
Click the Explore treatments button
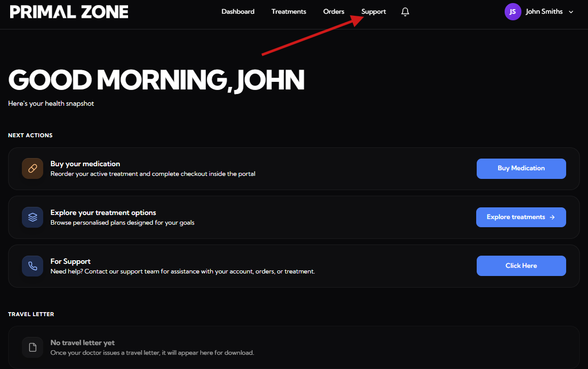coord(521,217)
